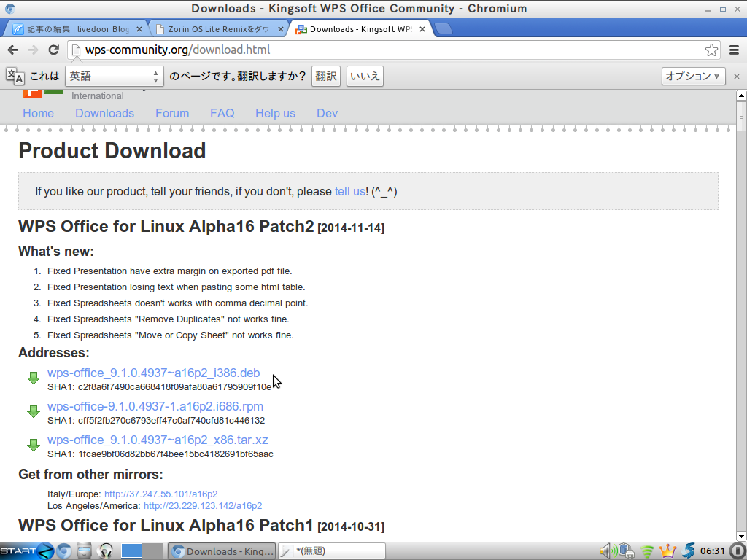Bookmark this page with the star icon
The image size is (747, 560).
711,50
